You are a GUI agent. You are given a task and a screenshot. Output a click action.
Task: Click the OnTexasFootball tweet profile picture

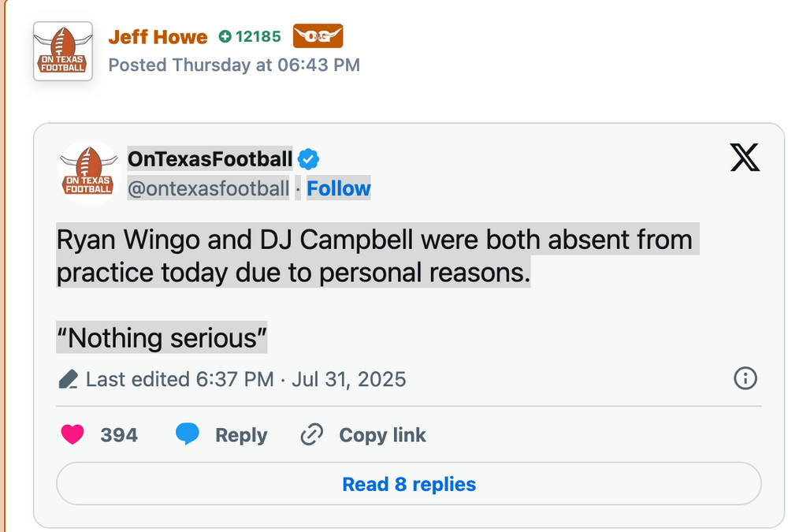88,173
